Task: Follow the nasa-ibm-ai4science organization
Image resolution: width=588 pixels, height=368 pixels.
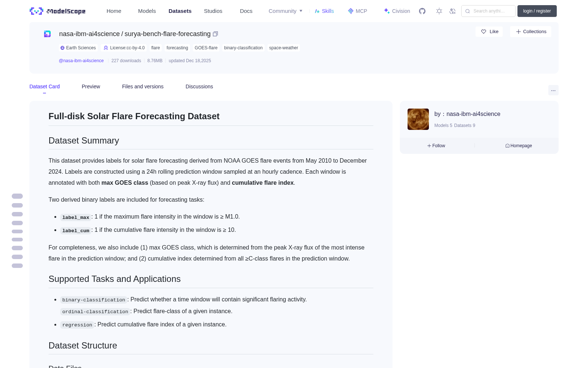Action: [x=436, y=146]
